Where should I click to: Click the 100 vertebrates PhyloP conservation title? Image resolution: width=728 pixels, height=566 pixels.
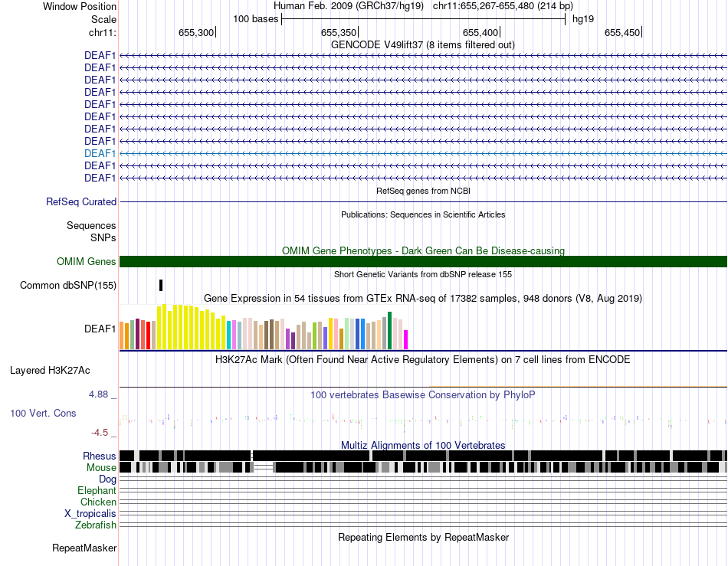tap(423, 394)
